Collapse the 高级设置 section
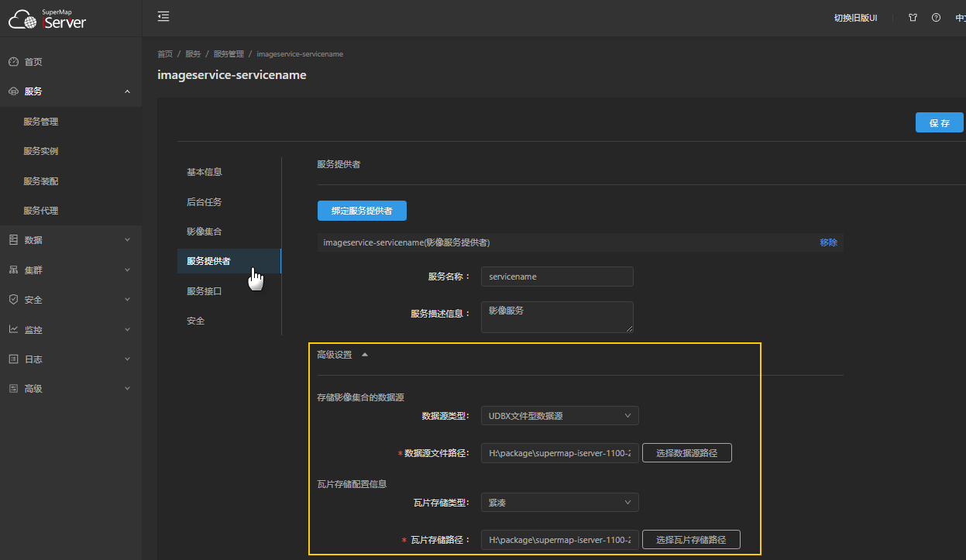 (365, 355)
